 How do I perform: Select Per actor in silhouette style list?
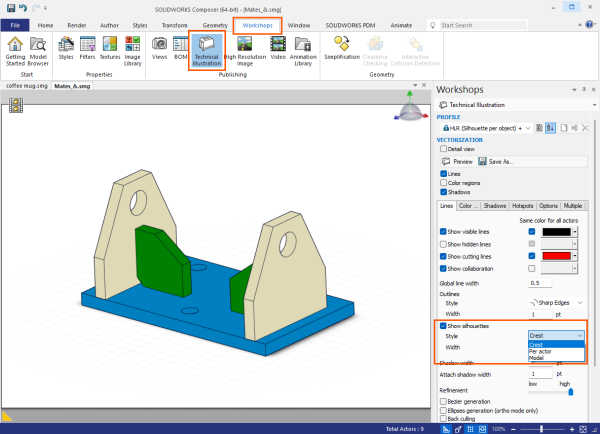coord(556,351)
